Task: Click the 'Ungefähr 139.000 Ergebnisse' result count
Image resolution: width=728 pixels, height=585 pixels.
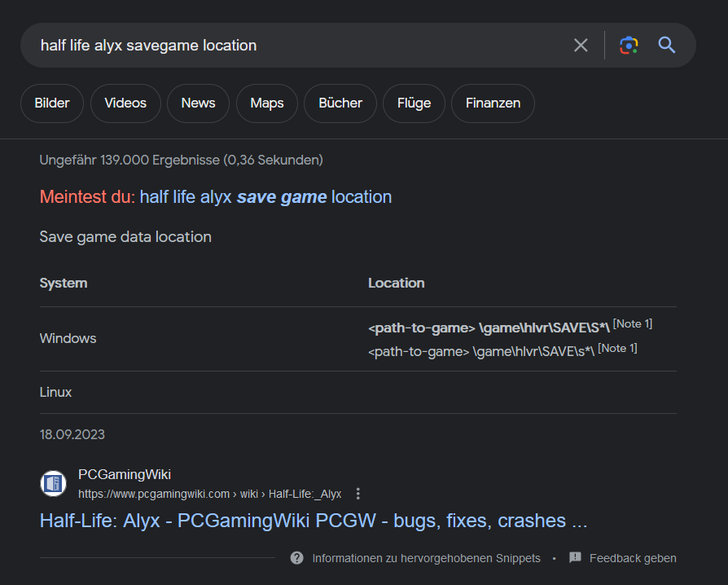Action: [181, 161]
